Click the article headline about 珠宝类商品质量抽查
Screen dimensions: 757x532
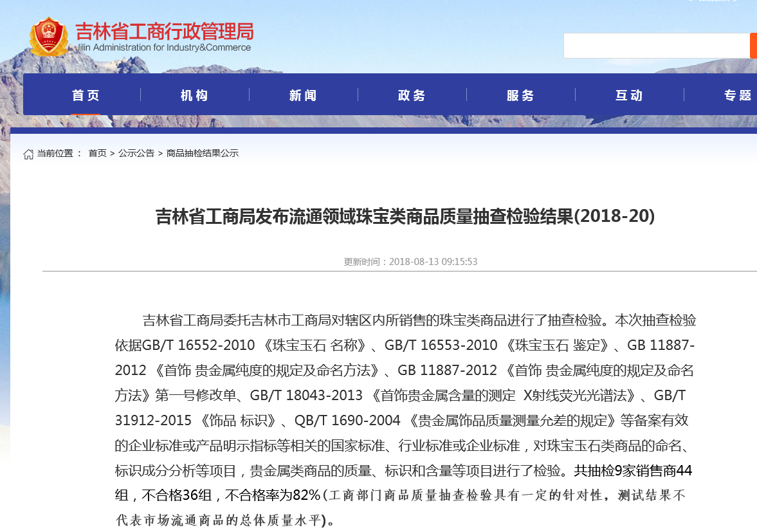click(x=405, y=216)
